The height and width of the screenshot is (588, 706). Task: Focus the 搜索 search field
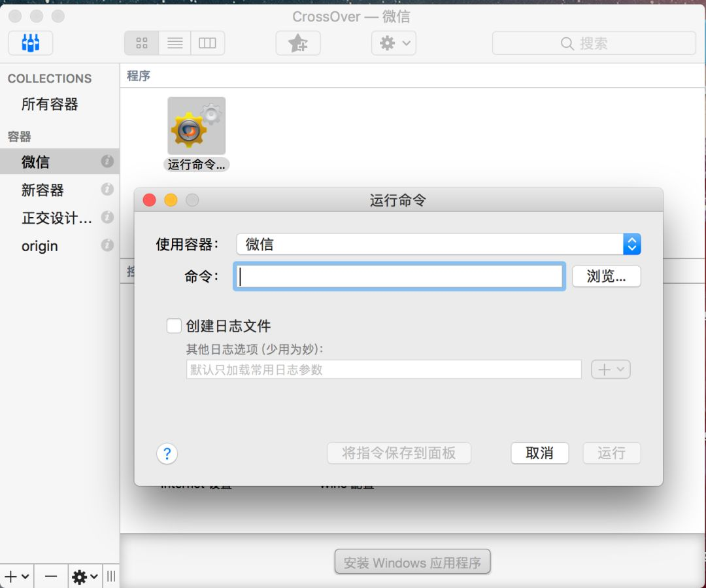(594, 43)
